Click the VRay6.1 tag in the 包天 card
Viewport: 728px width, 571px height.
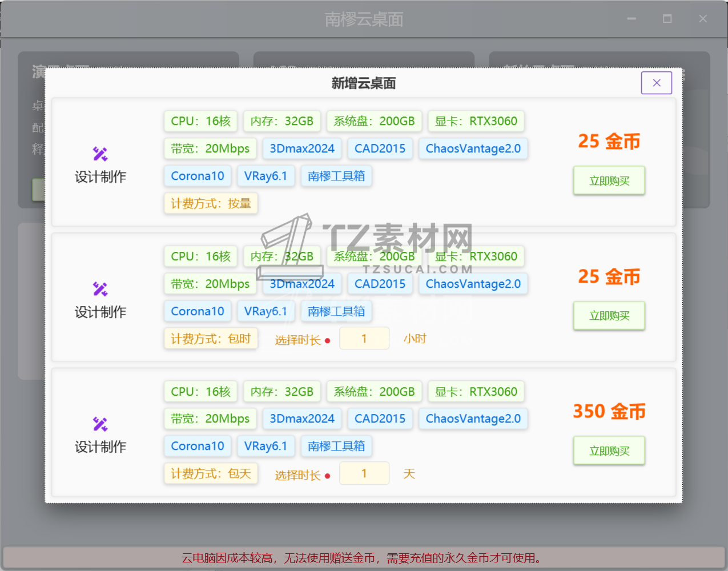[266, 446]
